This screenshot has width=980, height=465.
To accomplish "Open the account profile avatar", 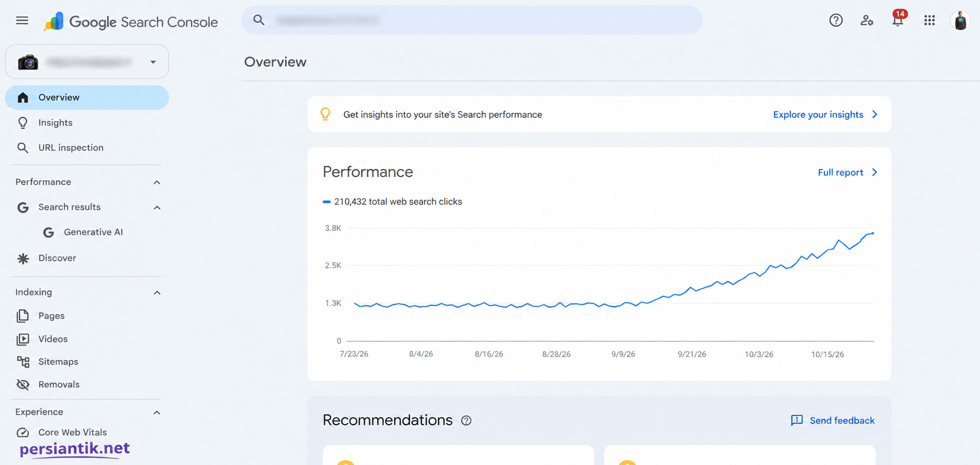I will point(960,20).
